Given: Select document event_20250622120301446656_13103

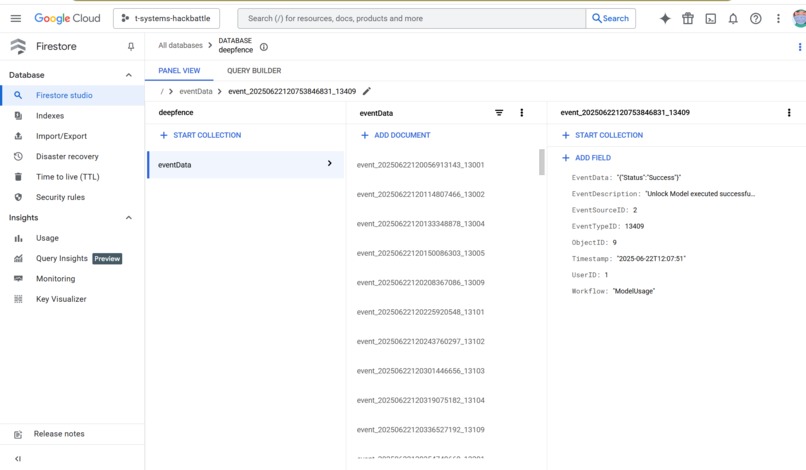Looking at the screenshot, I should click(x=420, y=371).
